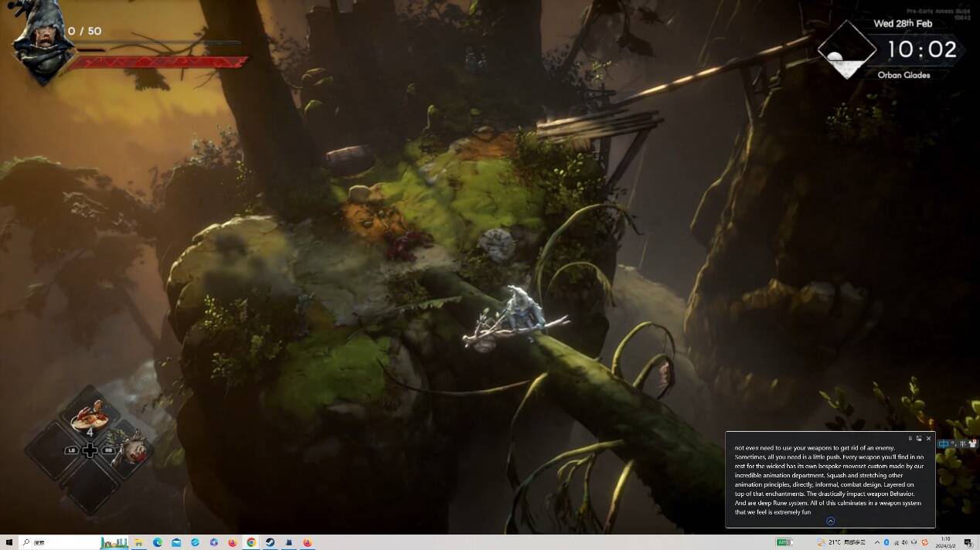980x550 pixels.
Task: Click the Bluetooth tray icon
Action: coord(886,542)
